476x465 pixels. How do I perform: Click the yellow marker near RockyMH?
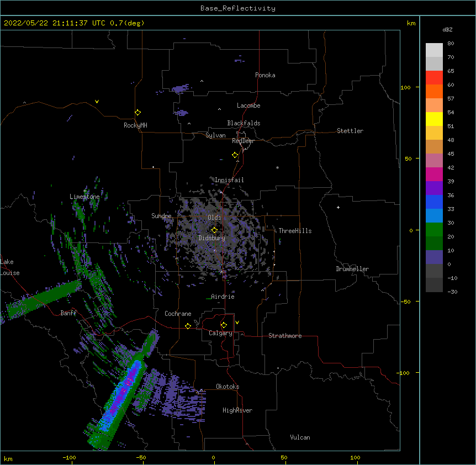[x=138, y=112]
